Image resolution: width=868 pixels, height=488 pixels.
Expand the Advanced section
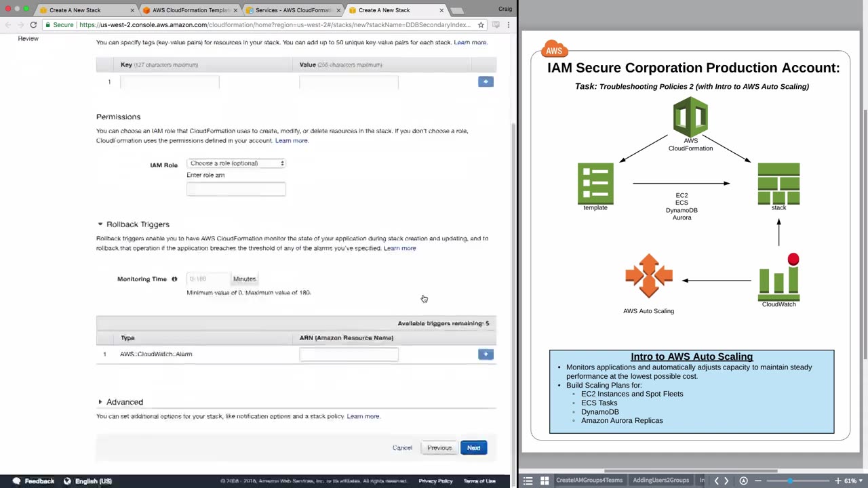pos(100,402)
